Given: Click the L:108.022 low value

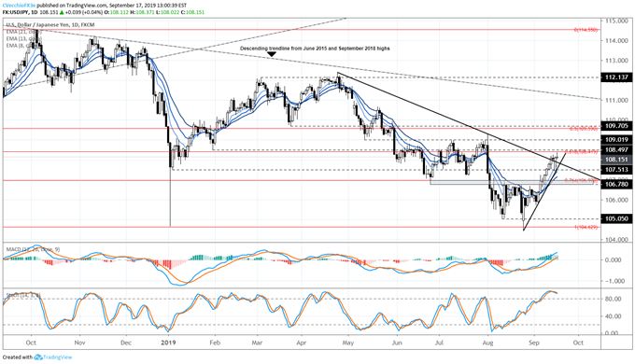Looking at the screenshot, I should (x=169, y=12).
